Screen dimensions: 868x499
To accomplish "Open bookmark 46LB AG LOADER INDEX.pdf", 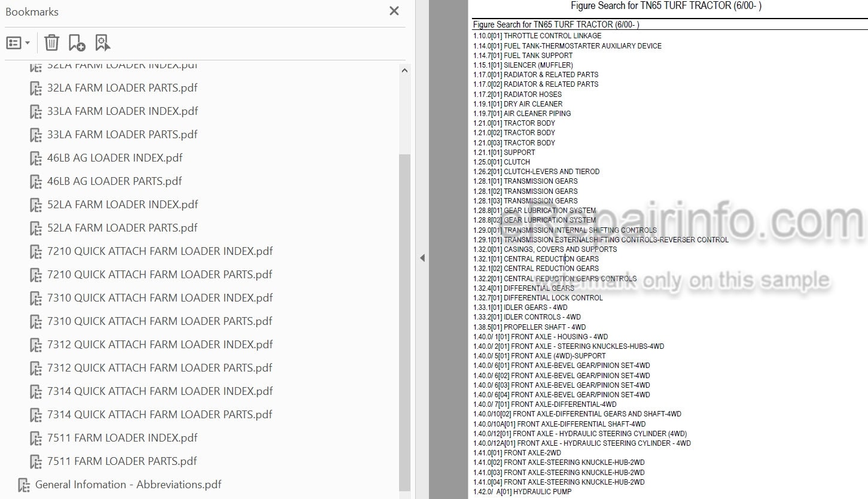I will (115, 158).
